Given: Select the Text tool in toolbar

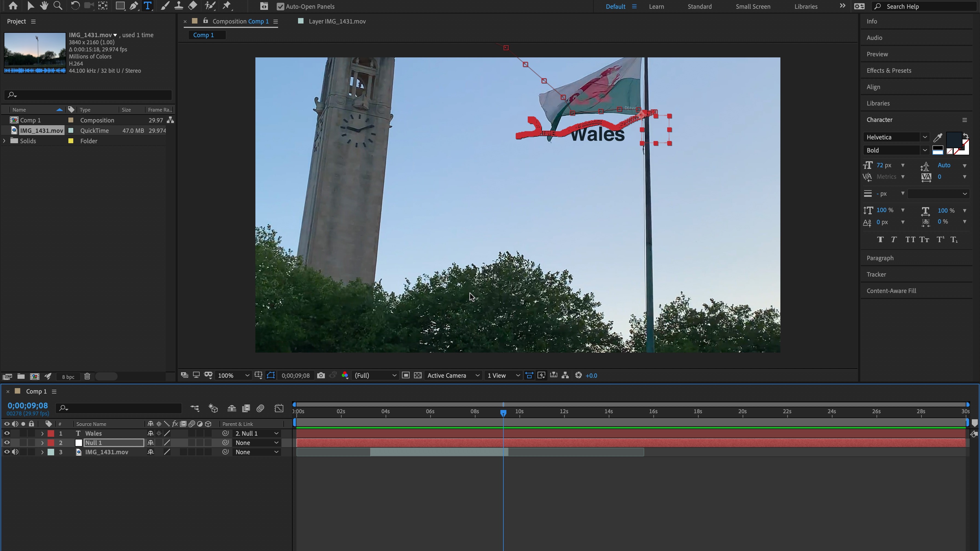Looking at the screenshot, I should point(148,6).
